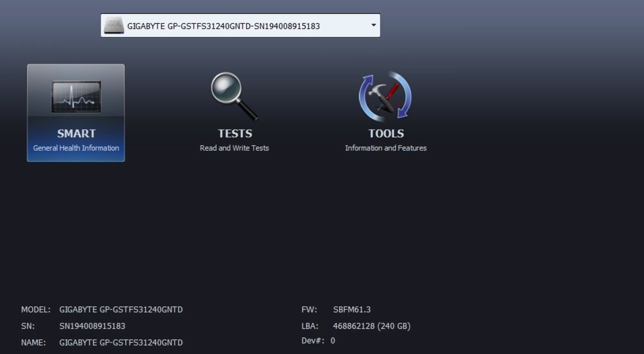The height and width of the screenshot is (354, 644).
Task: Click the serial number SN194008915183 value
Action: (92, 326)
